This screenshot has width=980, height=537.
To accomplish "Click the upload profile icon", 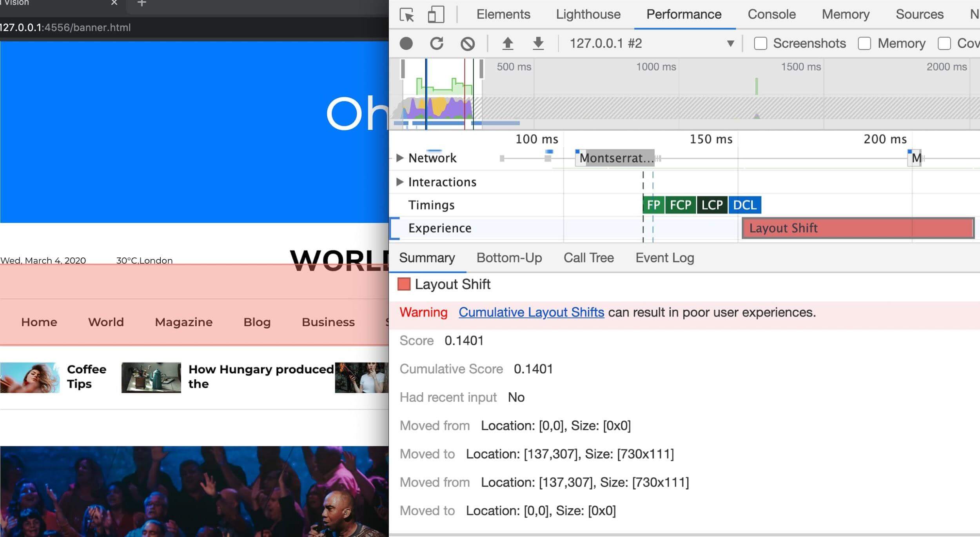I will tap(508, 44).
